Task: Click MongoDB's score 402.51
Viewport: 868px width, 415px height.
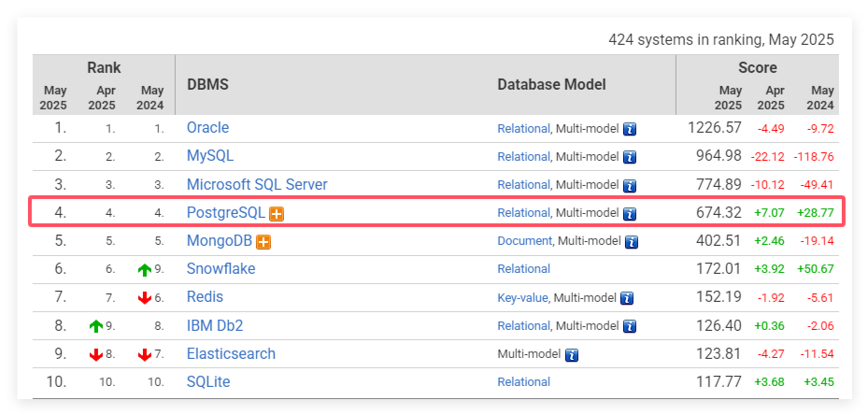Action: (x=719, y=241)
